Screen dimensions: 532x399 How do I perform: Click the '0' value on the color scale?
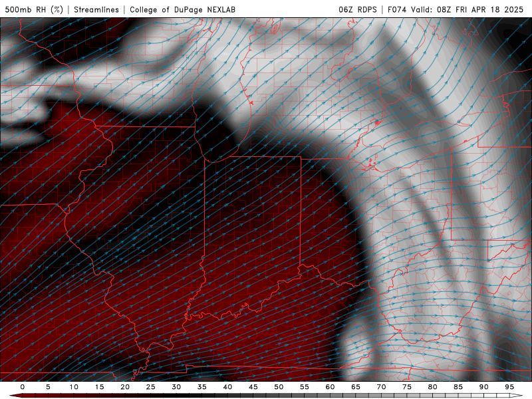click(x=23, y=387)
